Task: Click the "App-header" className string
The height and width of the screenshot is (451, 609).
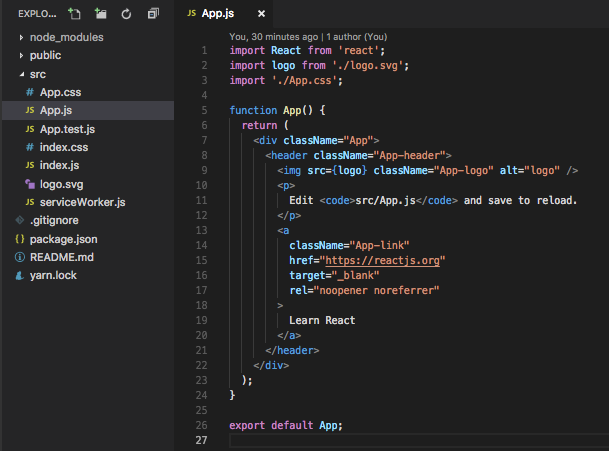Action: (x=409, y=155)
